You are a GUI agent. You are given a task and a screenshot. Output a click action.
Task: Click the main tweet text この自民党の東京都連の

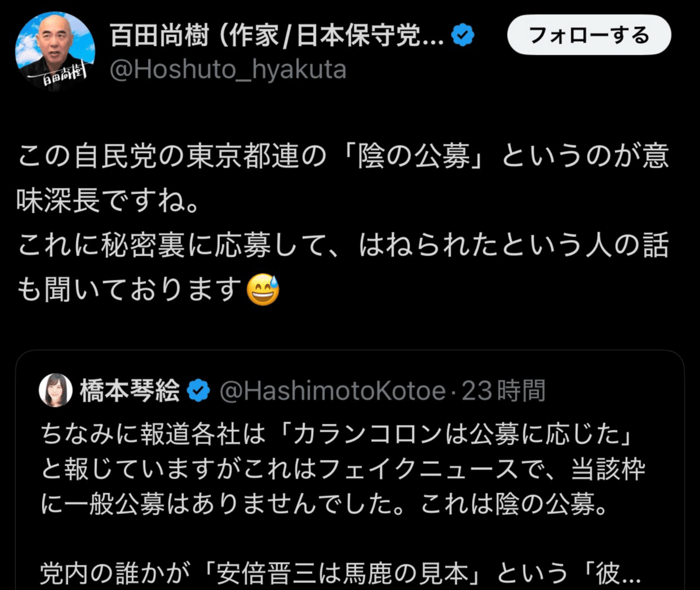pos(343,156)
